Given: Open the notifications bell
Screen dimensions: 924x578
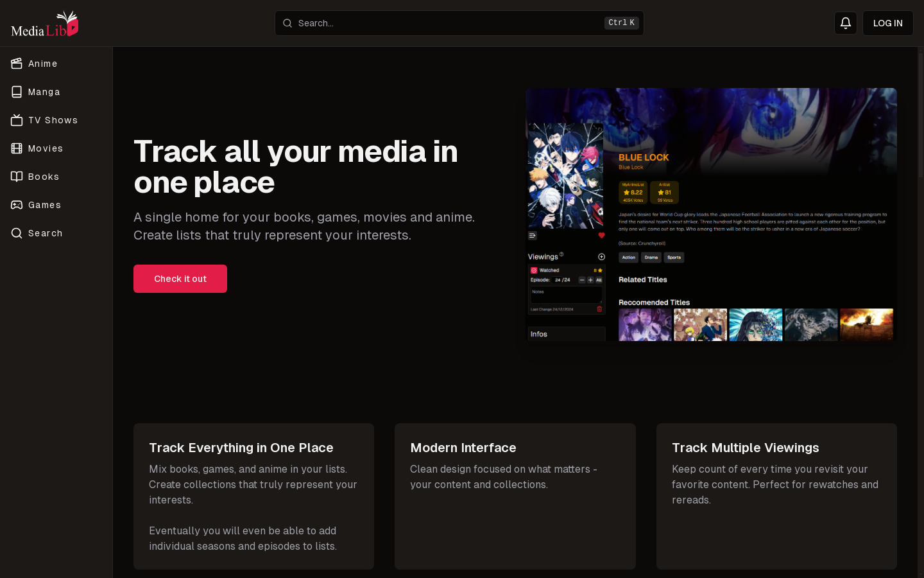Looking at the screenshot, I should pyautogui.click(x=846, y=23).
